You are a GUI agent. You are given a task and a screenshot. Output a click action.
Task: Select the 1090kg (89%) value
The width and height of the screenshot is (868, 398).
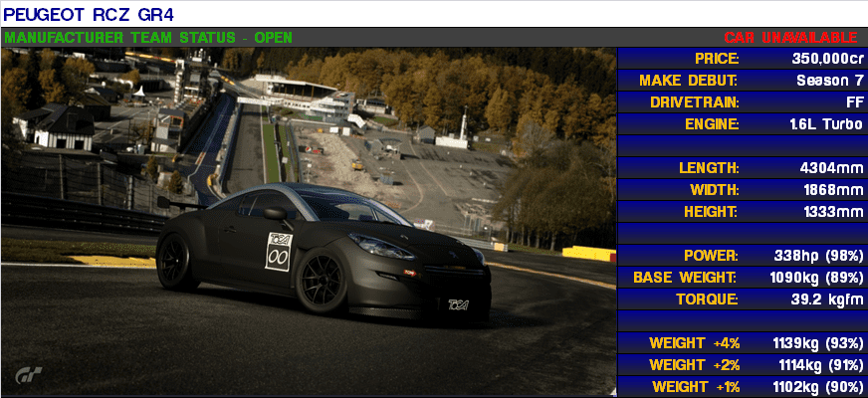[x=816, y=278]
